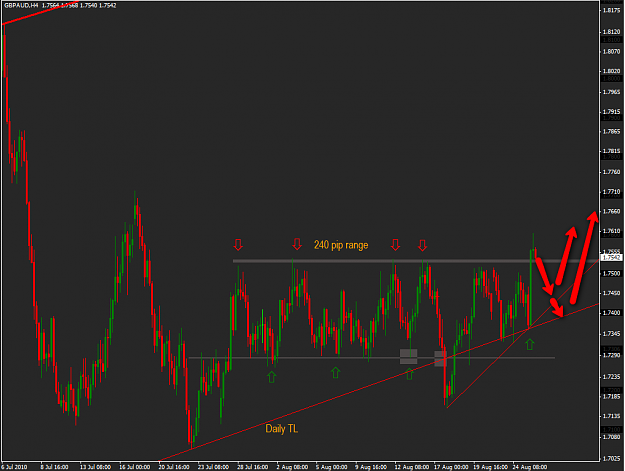
Task: Click price level 1.7080 on the axis
Action: click(x=611, y=437)
